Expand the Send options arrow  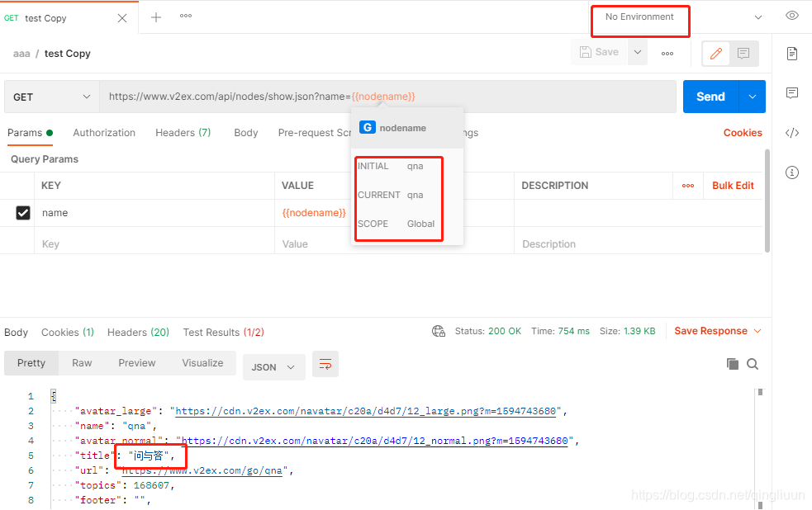[753, 97]
